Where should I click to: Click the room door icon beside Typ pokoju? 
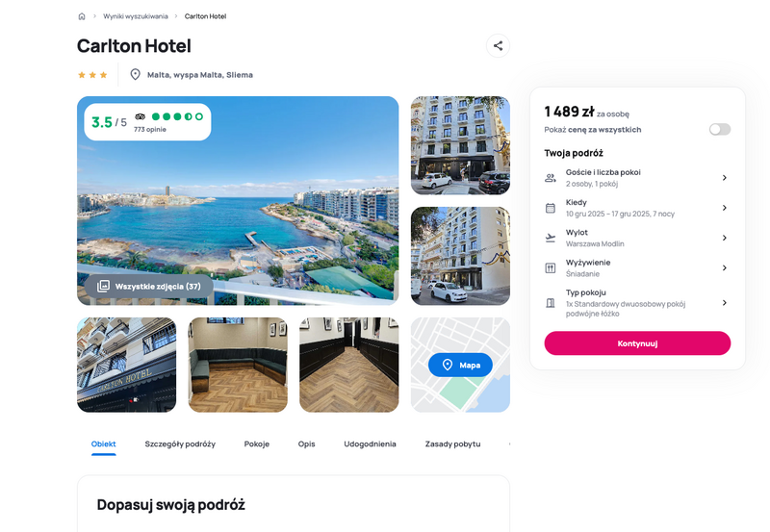(551, 303)
